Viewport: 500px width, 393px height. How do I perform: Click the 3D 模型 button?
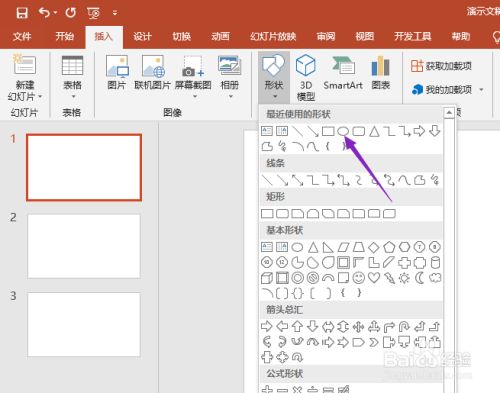306,77
